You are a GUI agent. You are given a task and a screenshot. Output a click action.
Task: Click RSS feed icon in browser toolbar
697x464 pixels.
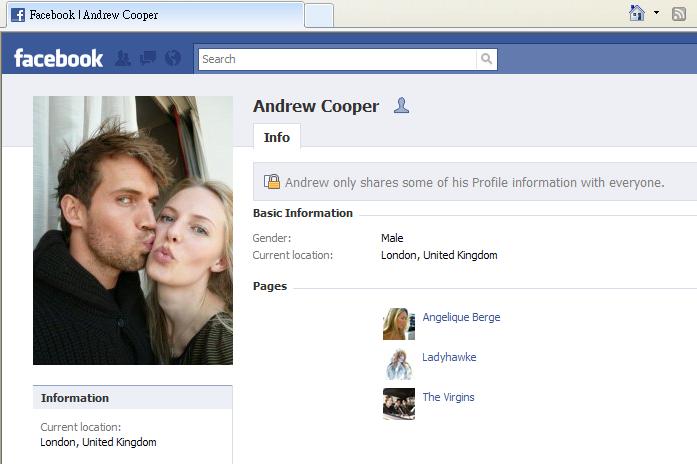[x=678, y=14]
